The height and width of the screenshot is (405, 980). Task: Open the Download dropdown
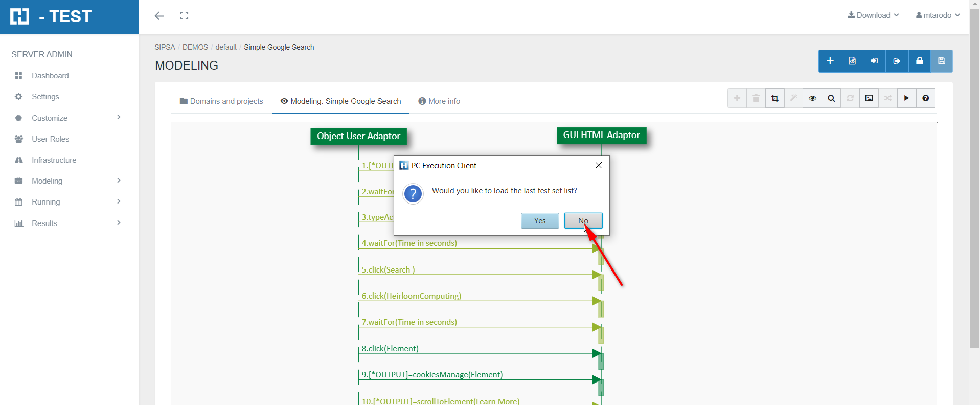pos(873,15)
